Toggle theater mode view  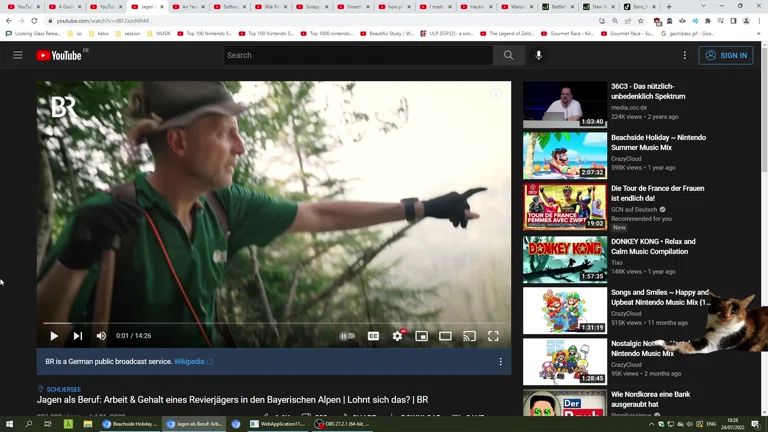[x=445, y=337]
